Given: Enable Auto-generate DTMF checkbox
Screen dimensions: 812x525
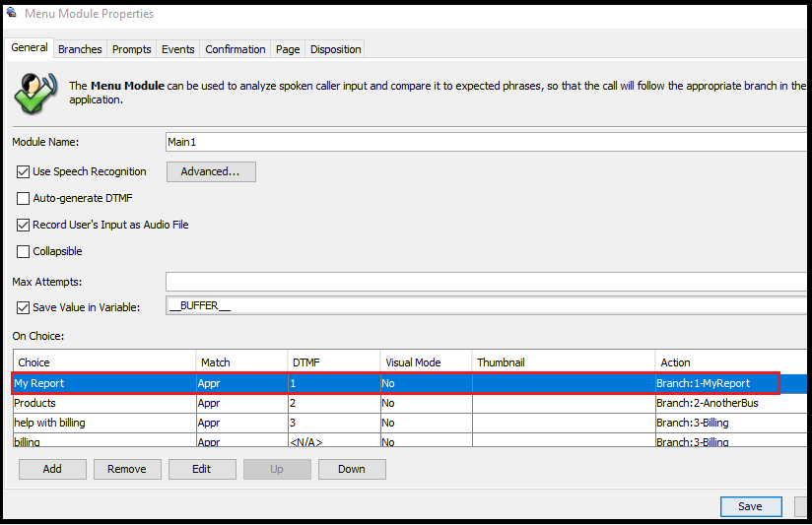Looking at the screenshot, I should click(23, 198).
